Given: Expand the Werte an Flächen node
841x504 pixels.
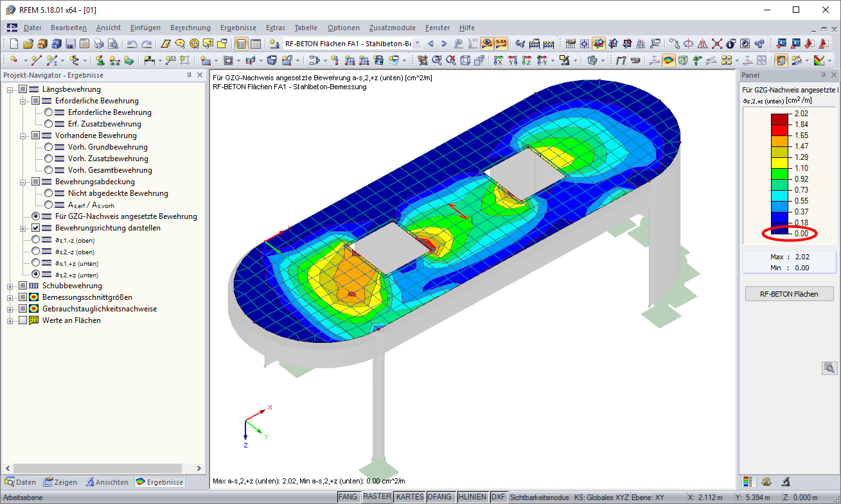Looking at the screenshot, I should tap(10, 320).
